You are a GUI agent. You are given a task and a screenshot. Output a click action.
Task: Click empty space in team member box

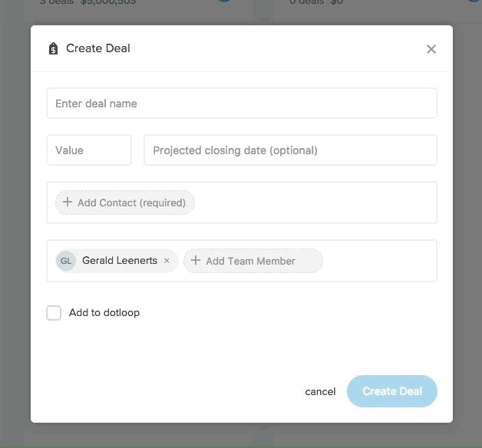point(380,261)
